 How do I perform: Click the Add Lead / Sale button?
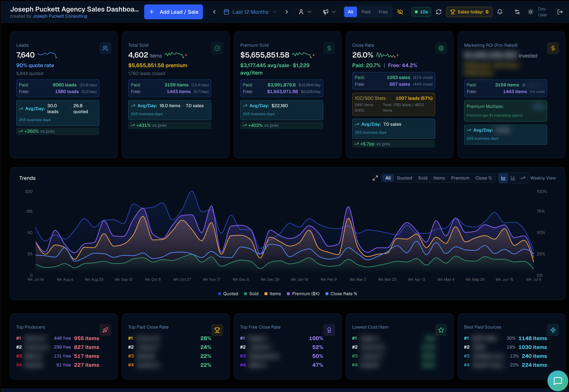173,12
